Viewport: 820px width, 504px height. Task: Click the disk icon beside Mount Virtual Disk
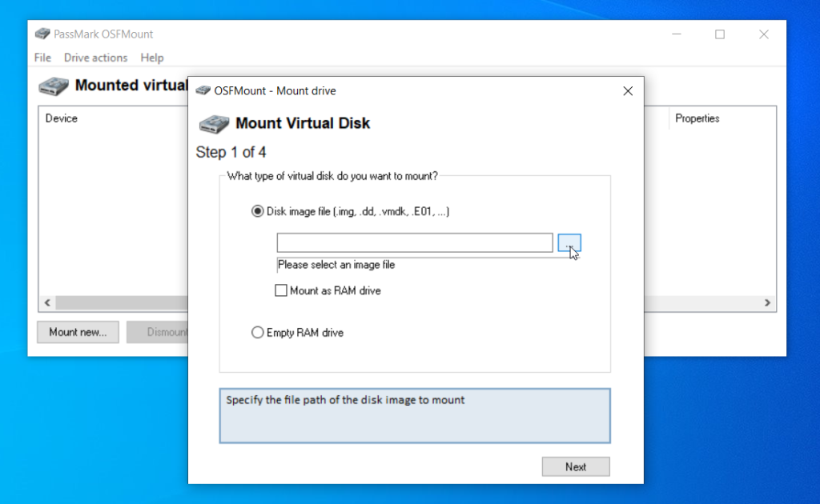[214, 124]
